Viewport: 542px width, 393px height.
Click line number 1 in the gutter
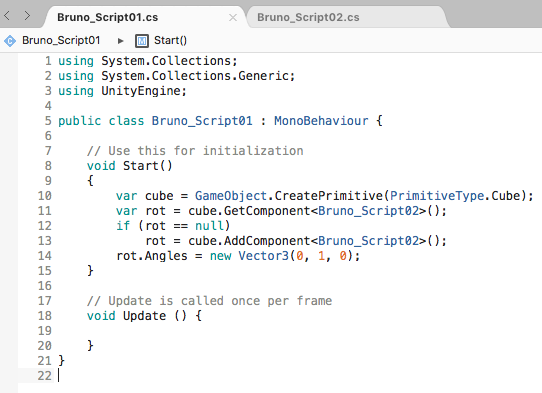(x=48, y=61)
